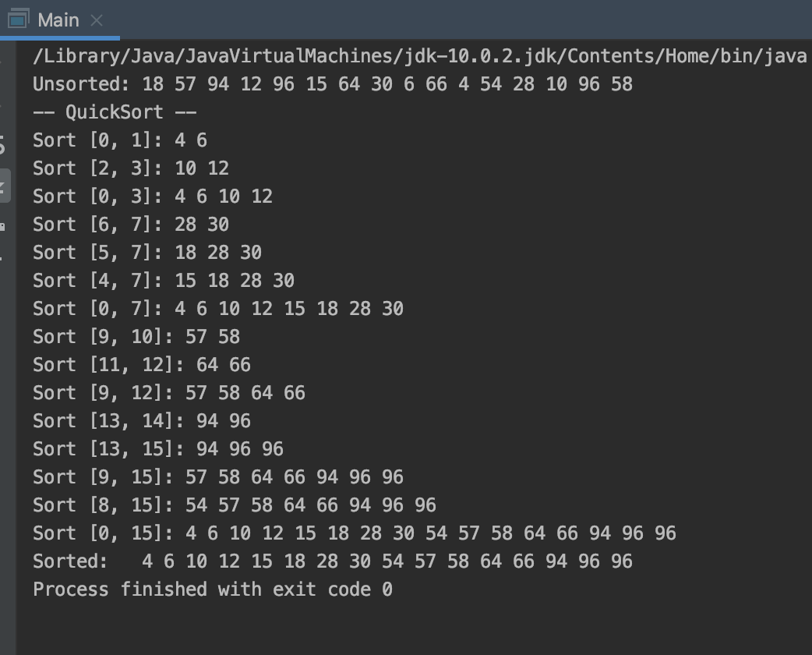The image size is (812, 655).
Task: Click the Unsorted array output line
Action: (x=333, y=84)
